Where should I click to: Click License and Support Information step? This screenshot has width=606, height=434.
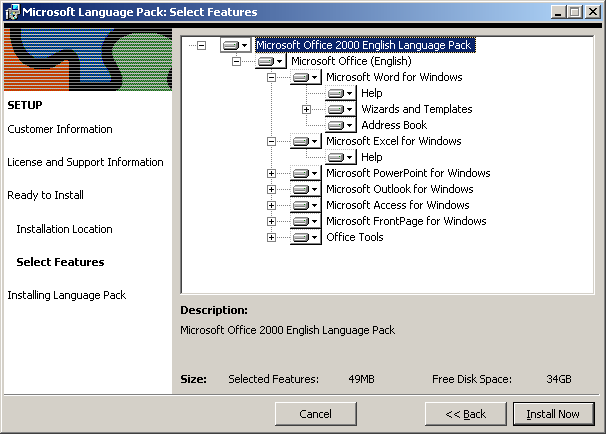pyautogui.click(x=85, y=162)
